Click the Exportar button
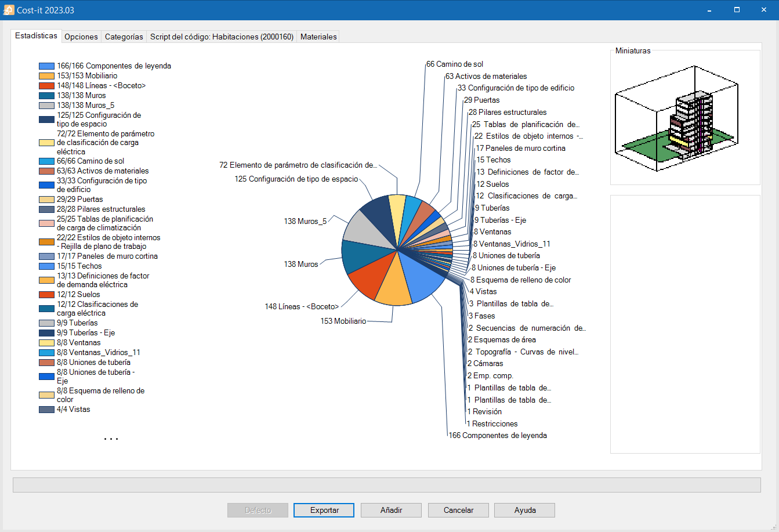Image resolution: width=779 pixels, height=532 pixels. tap(324, 510)
